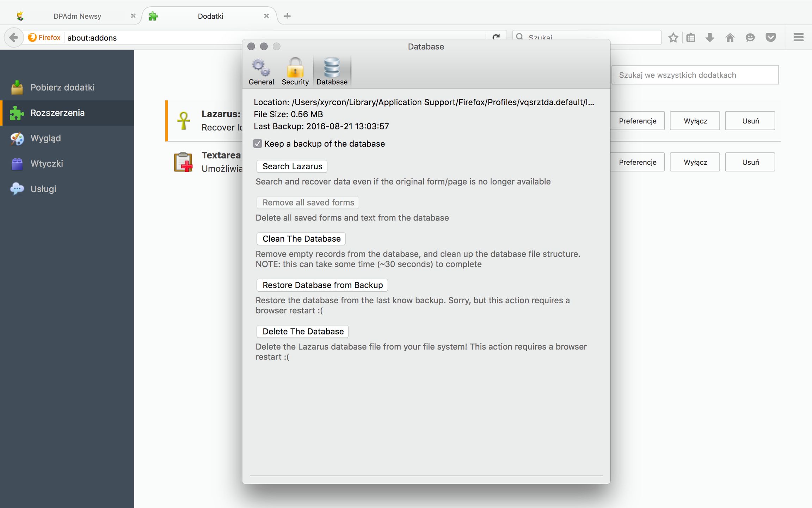Open Wygląd section in sidebar

pyautogui.click(x=45, y=138)
